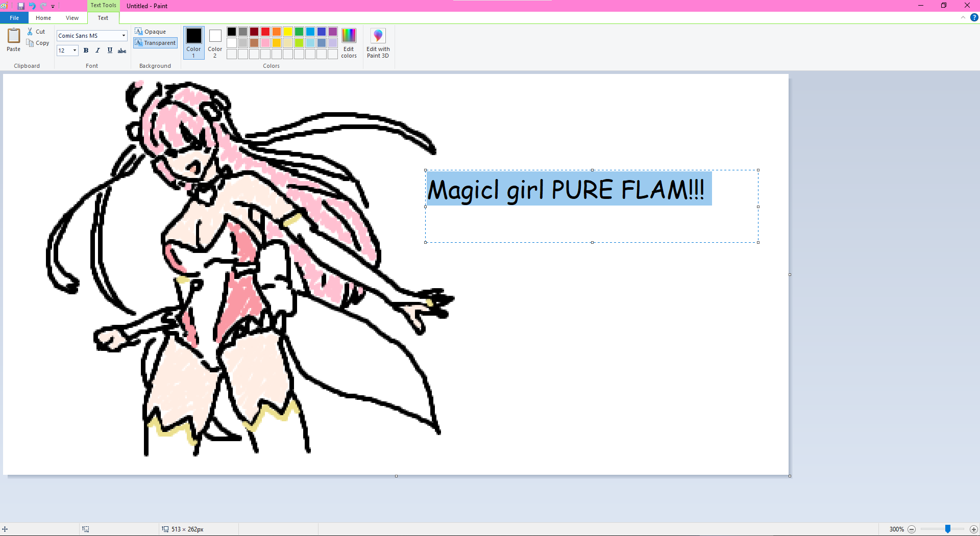Open the File menu
This screenshot has height=536, width=980.
14,18
